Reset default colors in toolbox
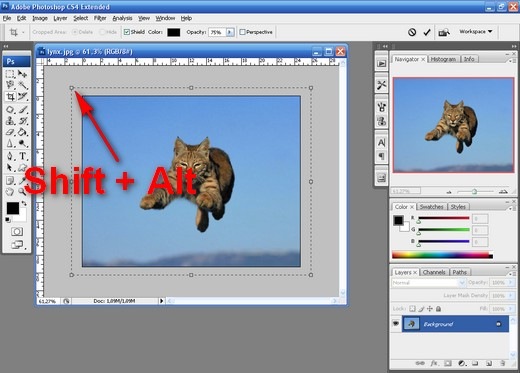Screen dimensions: 520x373 [x=8, y=220]
